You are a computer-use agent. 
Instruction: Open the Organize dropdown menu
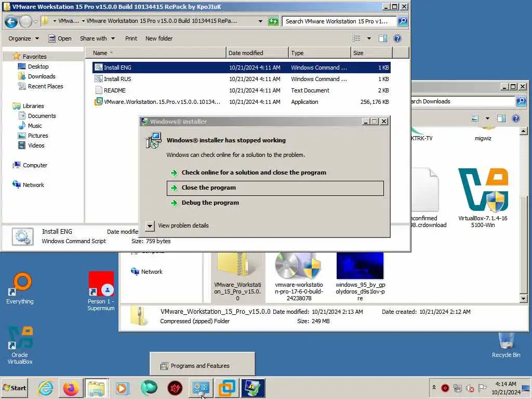coord(24,38)
